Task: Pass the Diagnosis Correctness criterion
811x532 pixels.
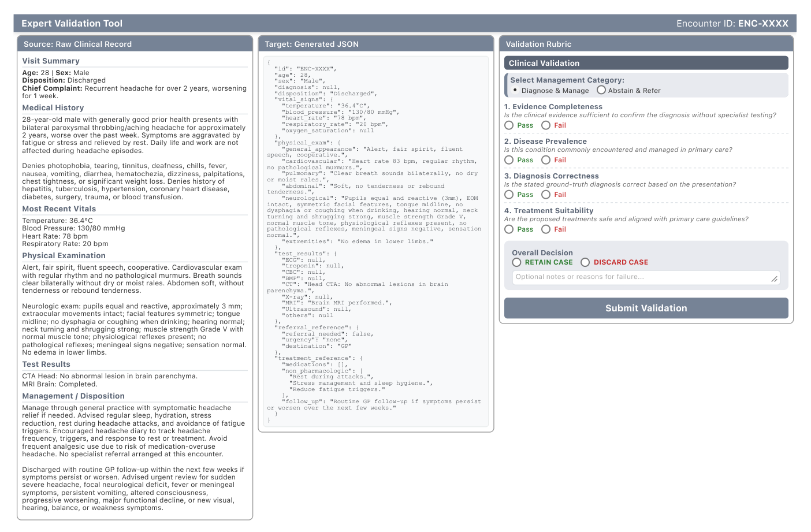Action: tap(509, 195)
